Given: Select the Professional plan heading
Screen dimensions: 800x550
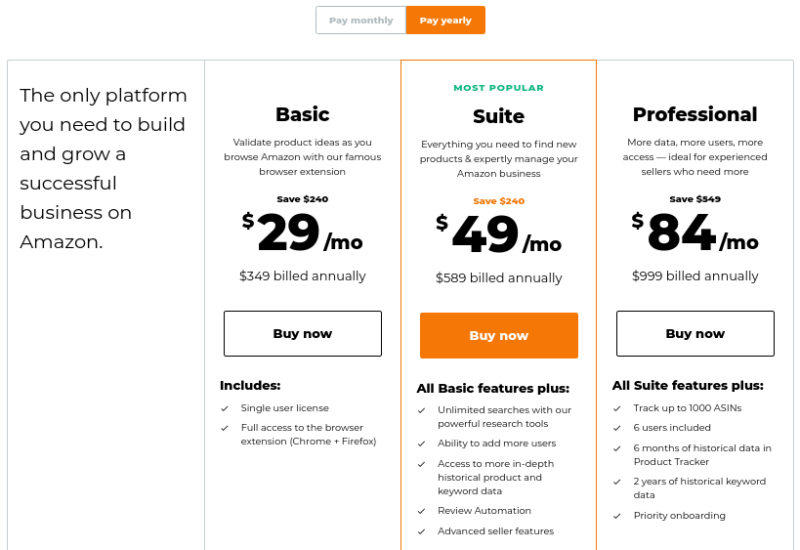Looking at the screenshot, I should pos(695,114).
